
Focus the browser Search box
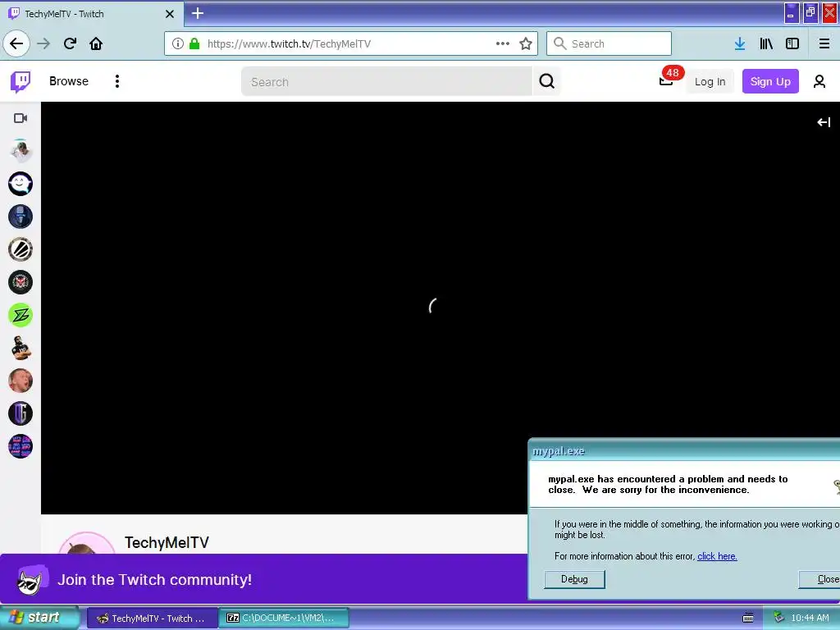coord(609,43)
